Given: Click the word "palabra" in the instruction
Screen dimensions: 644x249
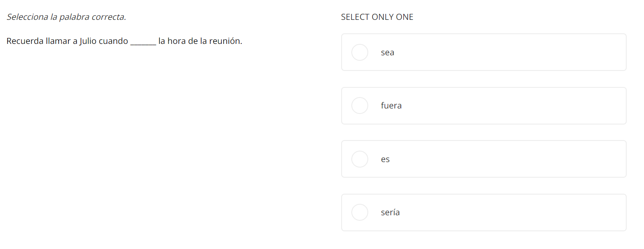Looking at the screenshot, I should 74,17.
